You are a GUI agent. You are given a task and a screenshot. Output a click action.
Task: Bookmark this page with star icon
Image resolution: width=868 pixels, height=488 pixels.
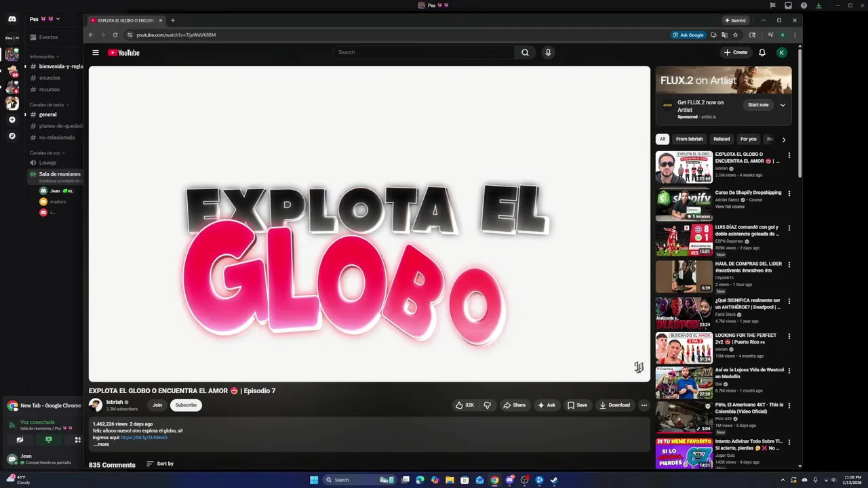click(x=735, y=35)
